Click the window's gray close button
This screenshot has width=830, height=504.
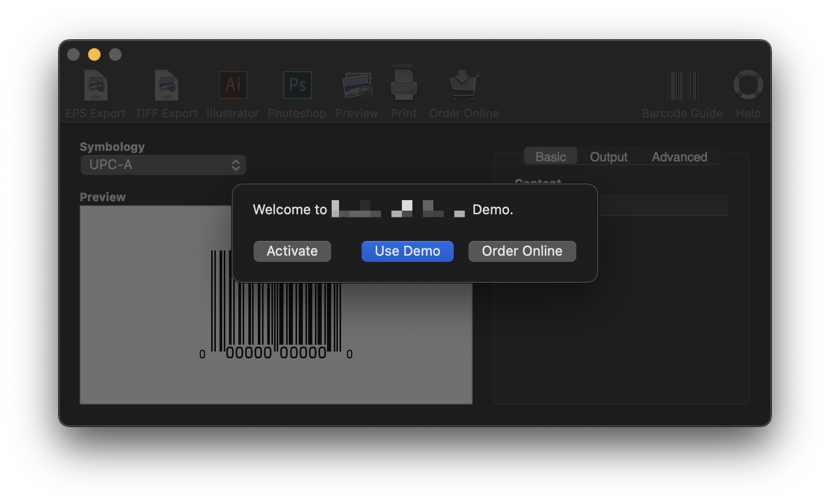click(x=73, y=54)
